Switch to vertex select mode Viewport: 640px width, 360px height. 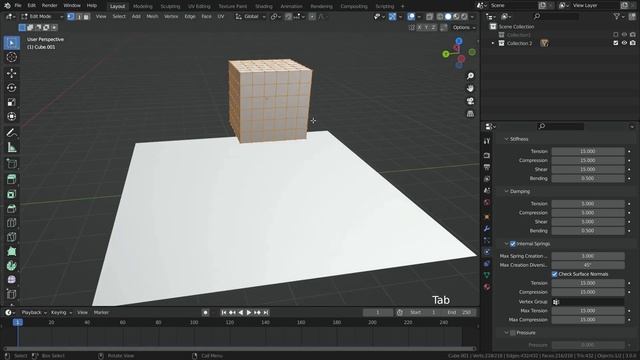[71, 17]
